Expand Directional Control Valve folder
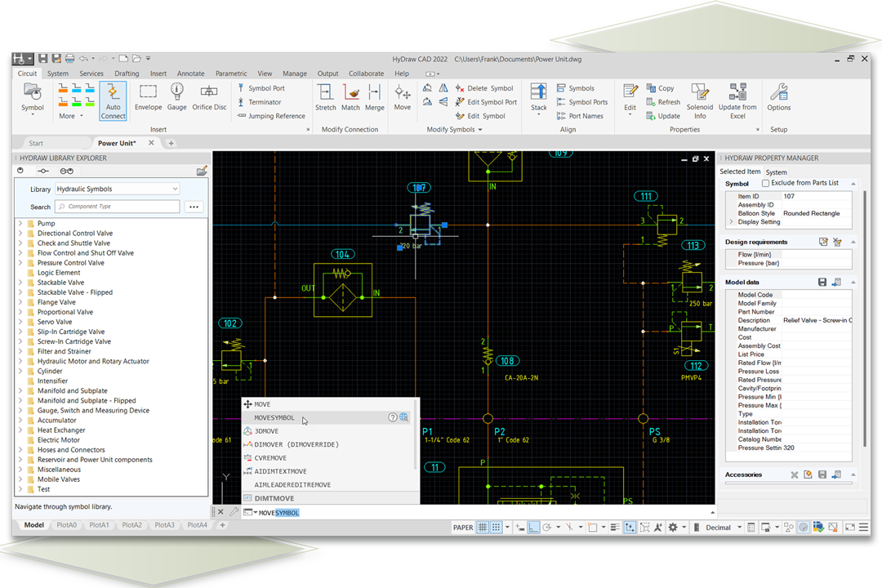Viewport: 882px width, 588px height. click(x=20, y=233)
